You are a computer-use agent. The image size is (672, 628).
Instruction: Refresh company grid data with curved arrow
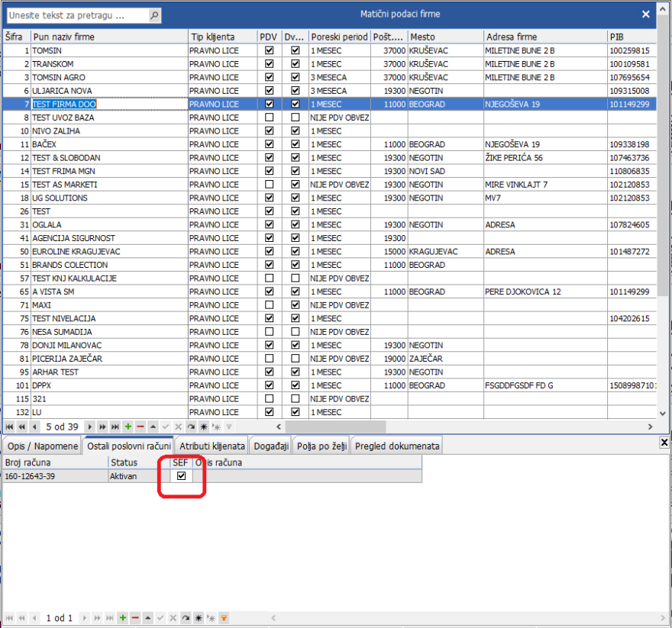(191, 427)
